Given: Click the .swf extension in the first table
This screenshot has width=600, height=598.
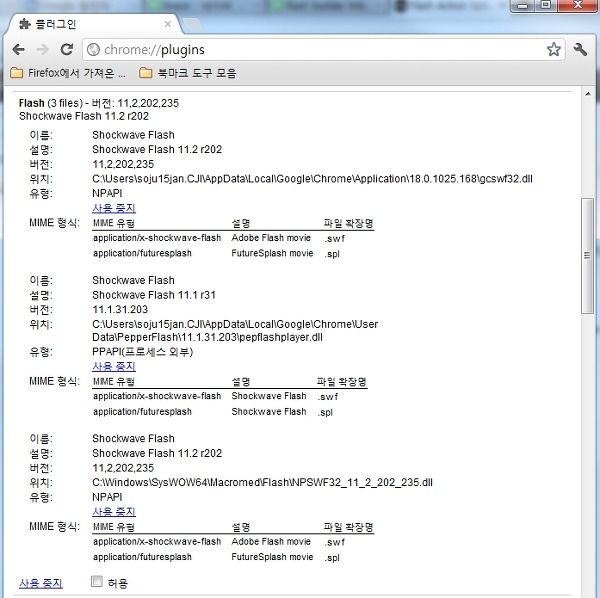Looking at the screenshot, I should [x=334, y=239].
